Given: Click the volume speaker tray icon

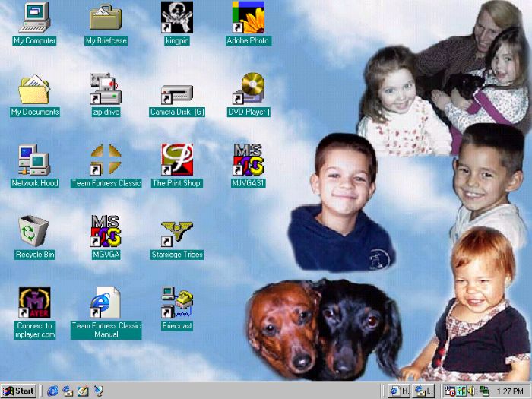Looking at the screenshot, I should coord(472,391).
